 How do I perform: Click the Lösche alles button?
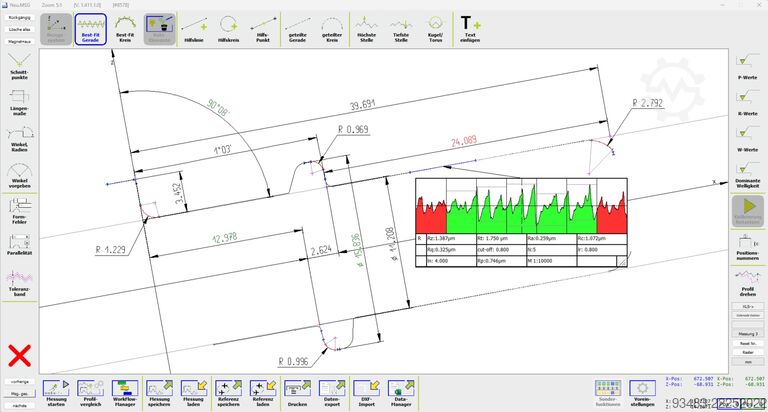pos(20,29)
